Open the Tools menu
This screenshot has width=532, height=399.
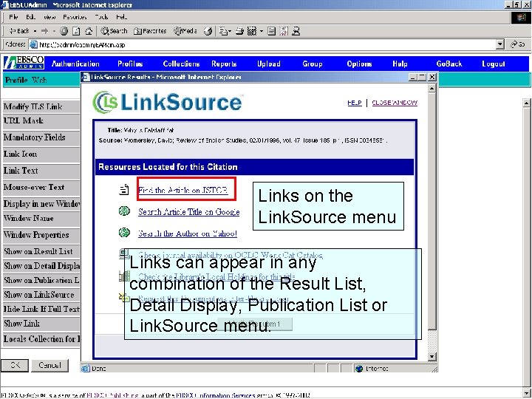point(101,17)
